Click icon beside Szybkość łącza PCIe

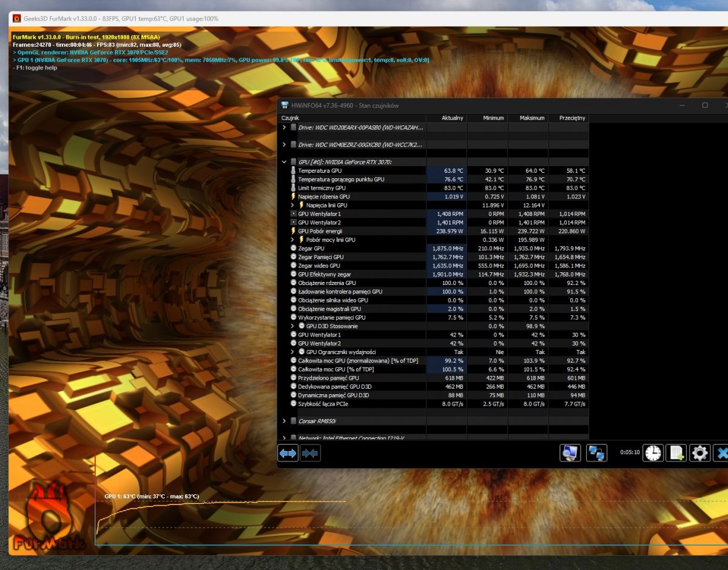click(x=294, y=404)
